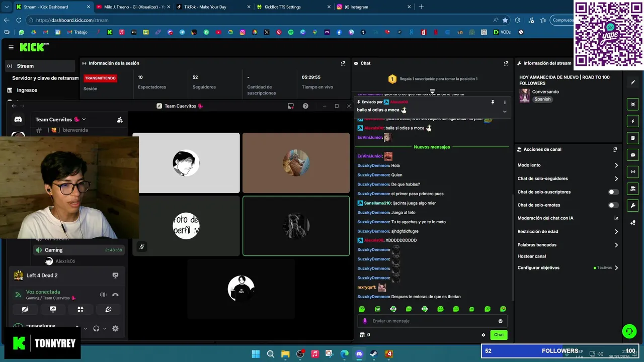The height and width of the screenshot is (362, 644).
Task: Open pinned message options menu
Action: pyautogui.click(x=505, y=102)
